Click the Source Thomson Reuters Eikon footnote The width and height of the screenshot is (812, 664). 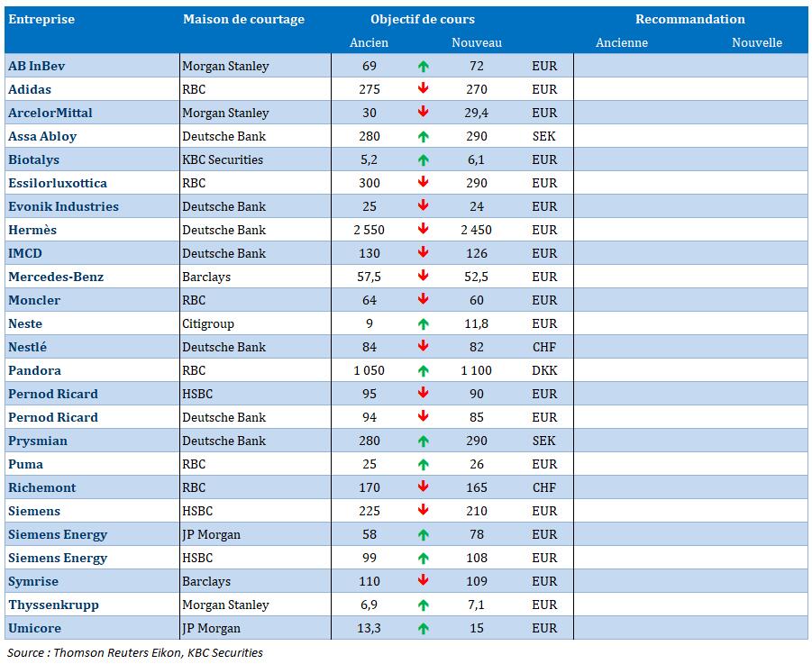point(135,652)
